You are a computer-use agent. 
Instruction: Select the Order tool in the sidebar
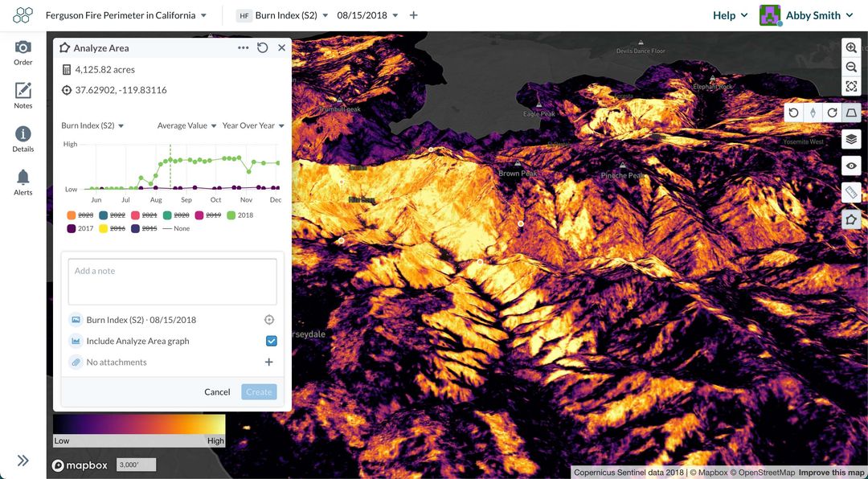pyautogui.click(x=23, y=53)
